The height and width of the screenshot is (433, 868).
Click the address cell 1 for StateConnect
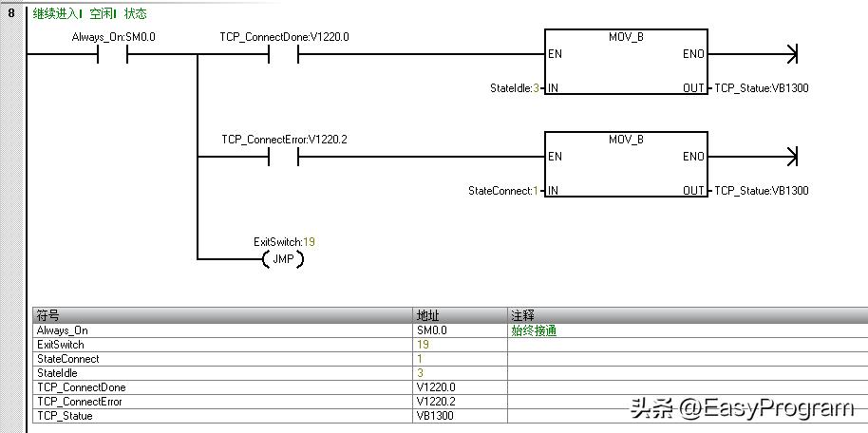[460, 359]
